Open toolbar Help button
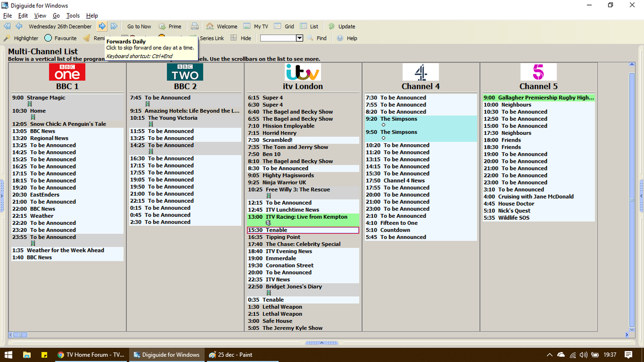This screenshot has width=644, height=362. pyautogui.click(x=347, y=38)
